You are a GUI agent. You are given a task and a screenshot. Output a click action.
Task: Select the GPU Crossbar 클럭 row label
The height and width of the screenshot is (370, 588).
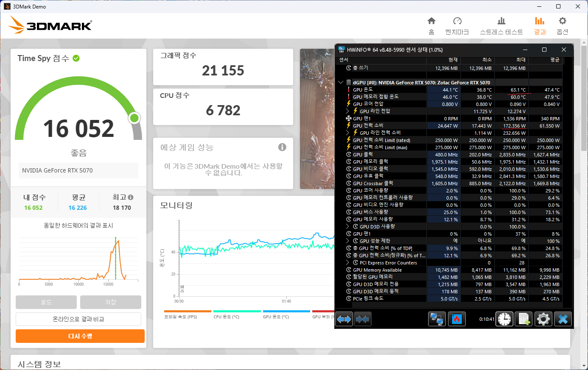click(x=373, y=183)
